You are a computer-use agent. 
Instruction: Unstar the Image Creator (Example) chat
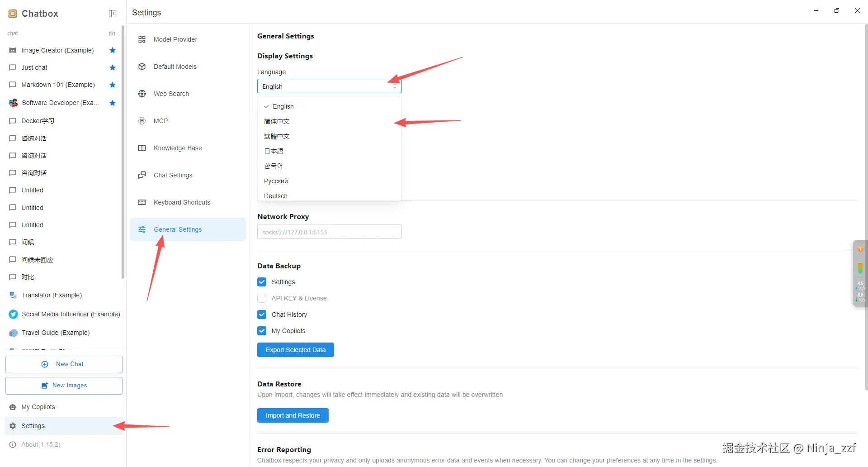click(x=113, y=50)
